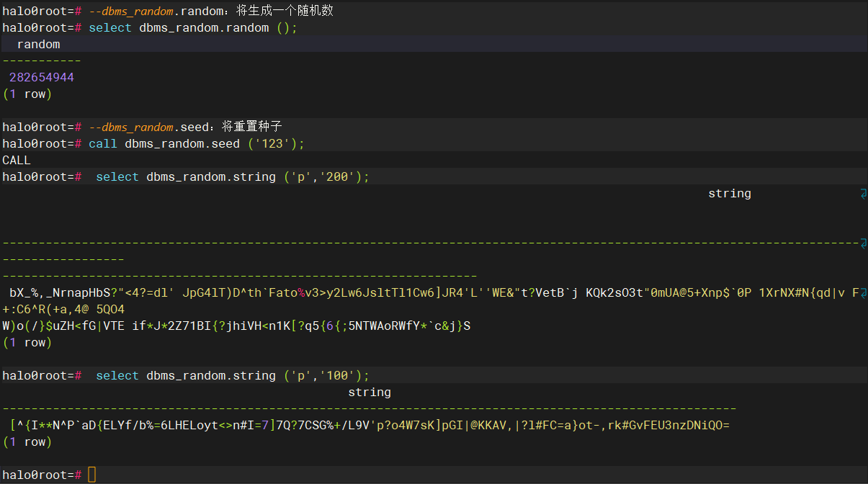Click the wrap indicator beside the first "string" header
This screenshot has height=484, width=868.
tap(863, 193)
